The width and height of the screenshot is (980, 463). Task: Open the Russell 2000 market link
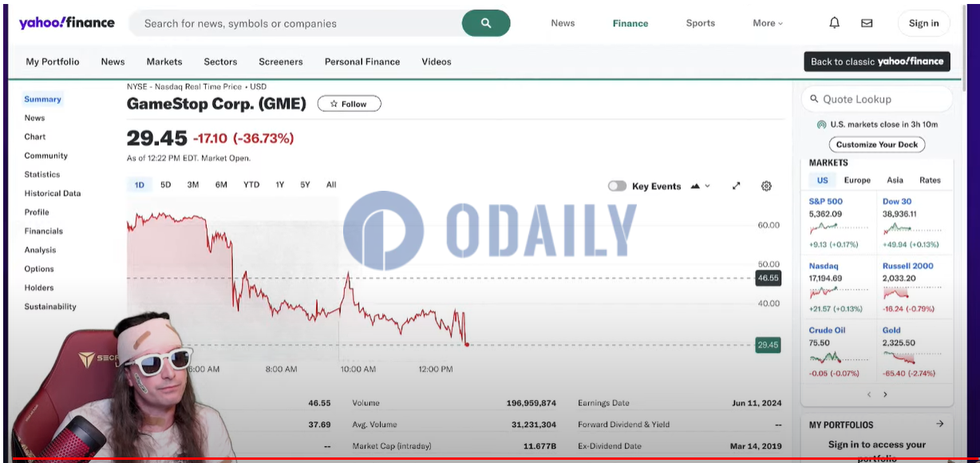pos(907,266)
